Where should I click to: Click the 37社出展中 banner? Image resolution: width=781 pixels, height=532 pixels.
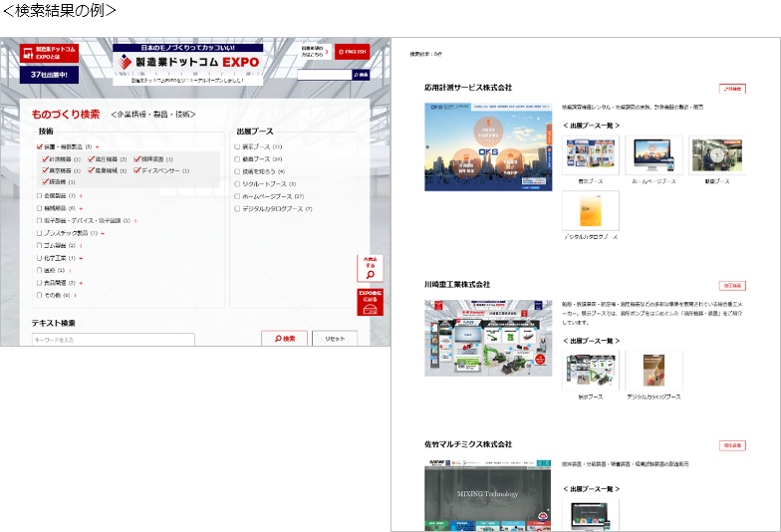coord(49,75)
